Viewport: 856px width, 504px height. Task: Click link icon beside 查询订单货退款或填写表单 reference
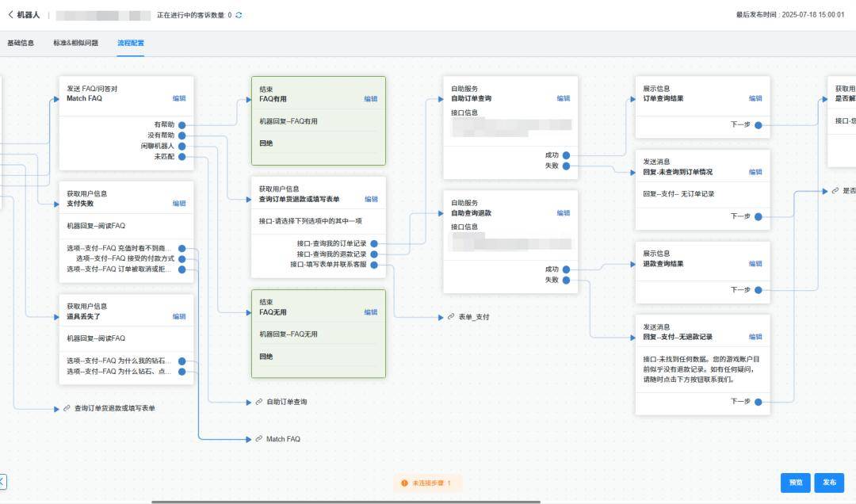tap(67, 408)
